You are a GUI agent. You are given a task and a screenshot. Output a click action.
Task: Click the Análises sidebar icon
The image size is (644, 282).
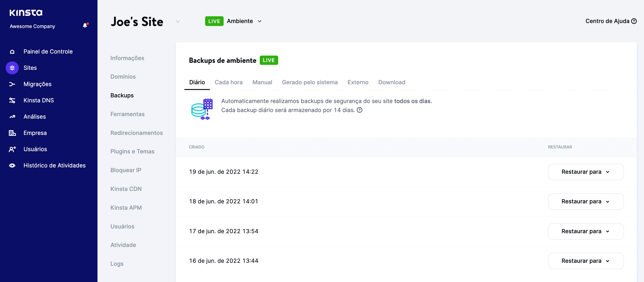click(12, 116)
